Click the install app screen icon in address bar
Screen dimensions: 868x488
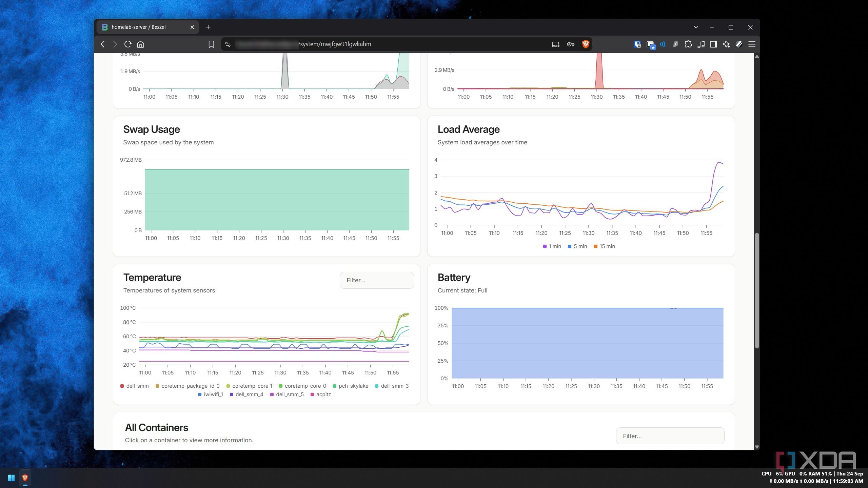(555, 44)
